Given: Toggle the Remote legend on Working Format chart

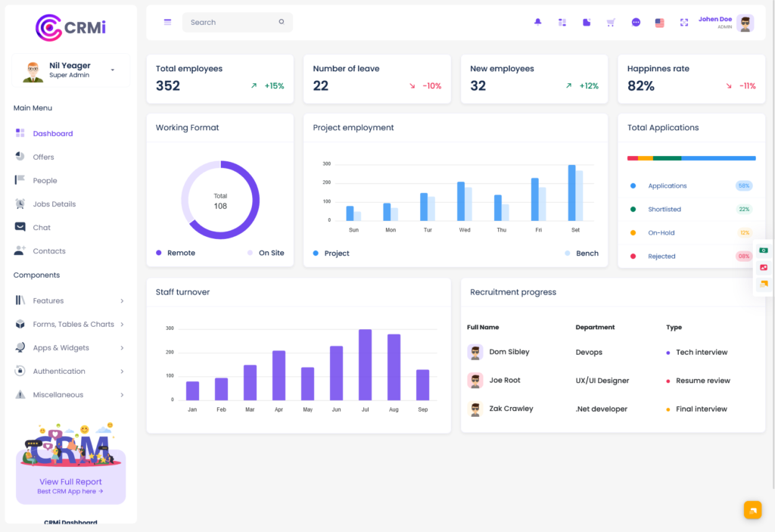Looking at the screenshot, I should 176,253.
